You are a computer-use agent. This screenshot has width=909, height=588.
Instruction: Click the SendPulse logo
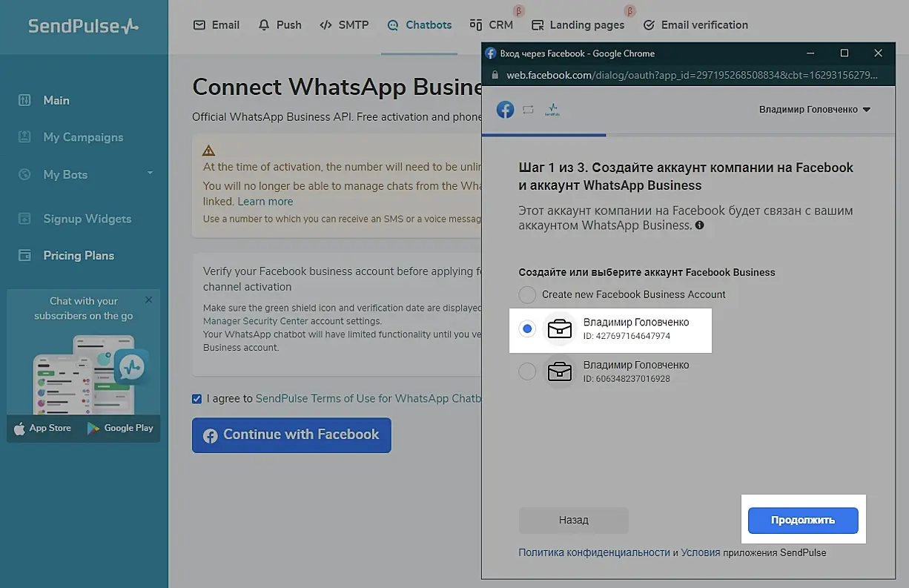coord(83,26)
